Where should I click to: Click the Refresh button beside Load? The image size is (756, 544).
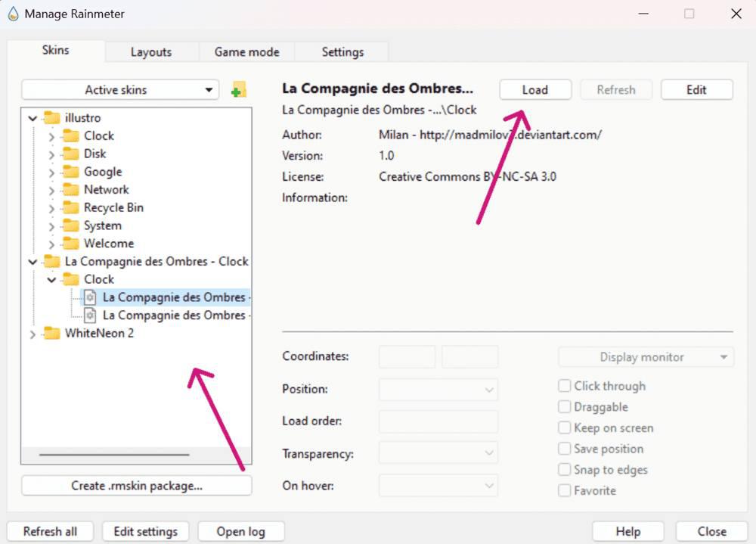click(616, 90)
